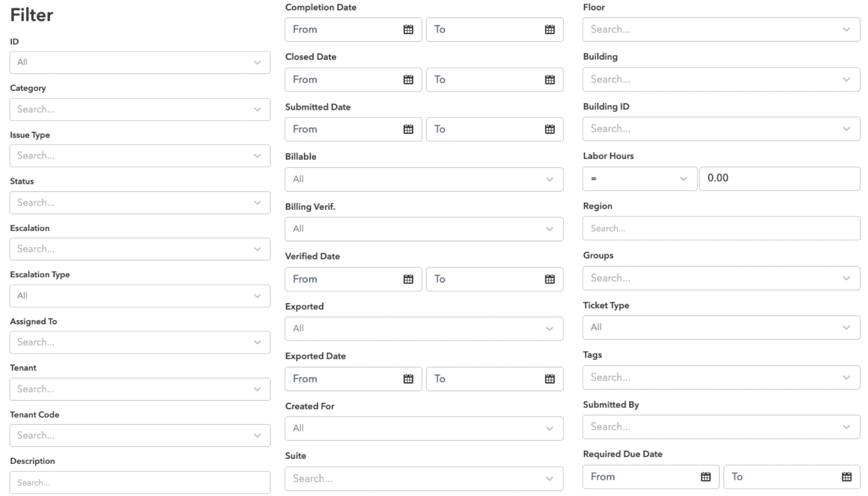
Task: Open the Status search dropdown
Action: coord(140,203)
